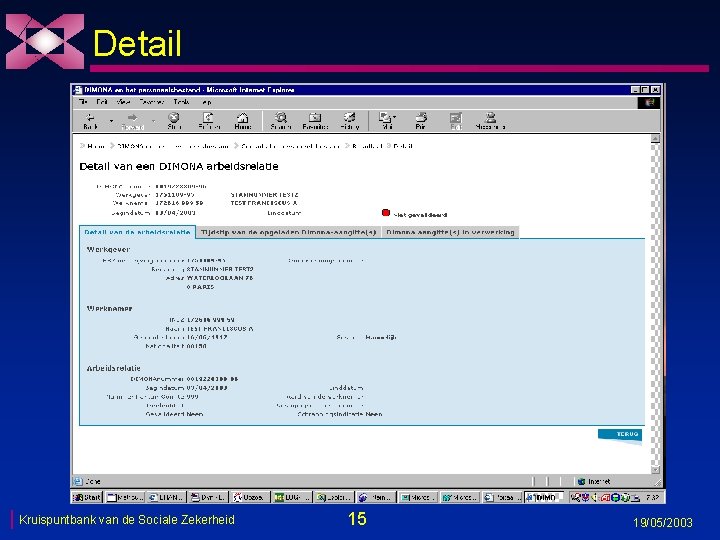
Task: Switch to 'Tijdstip van de opgeladen Dimona-aangifte(s)' tab
Action: click(289, 232)
